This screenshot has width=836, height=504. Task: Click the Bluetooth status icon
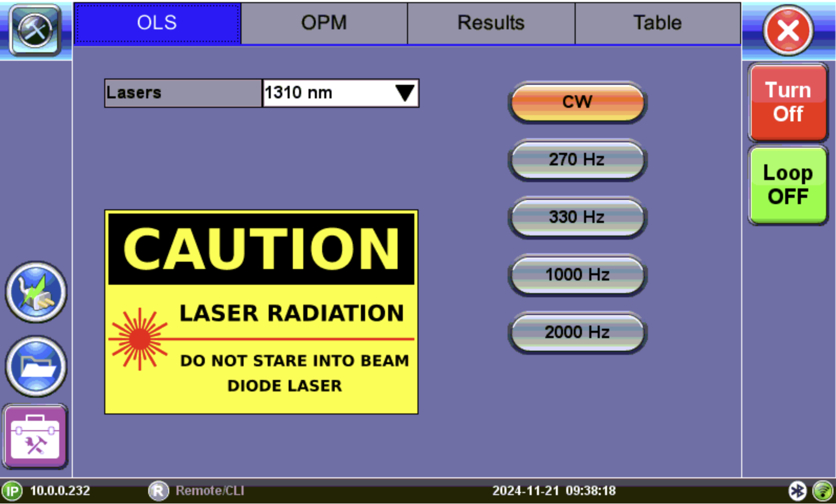[x=797, y=491]
